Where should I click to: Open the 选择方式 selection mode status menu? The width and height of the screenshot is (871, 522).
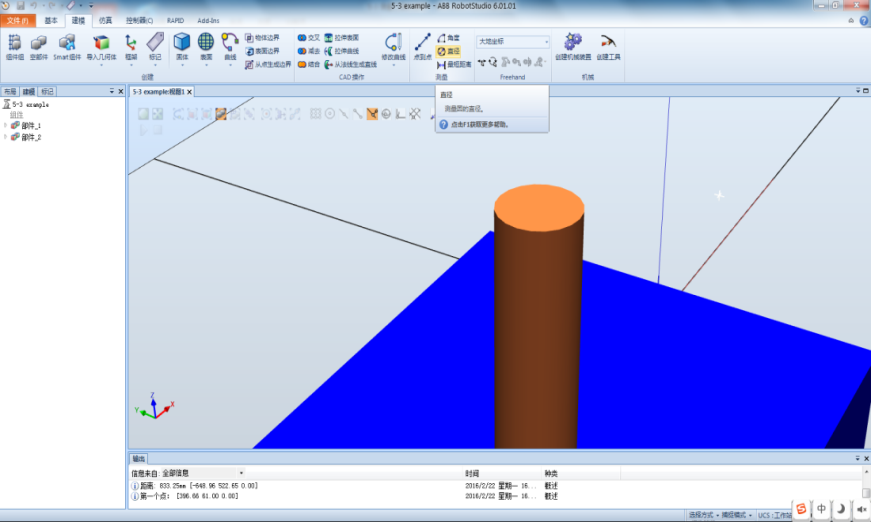(x=703, y=515)
